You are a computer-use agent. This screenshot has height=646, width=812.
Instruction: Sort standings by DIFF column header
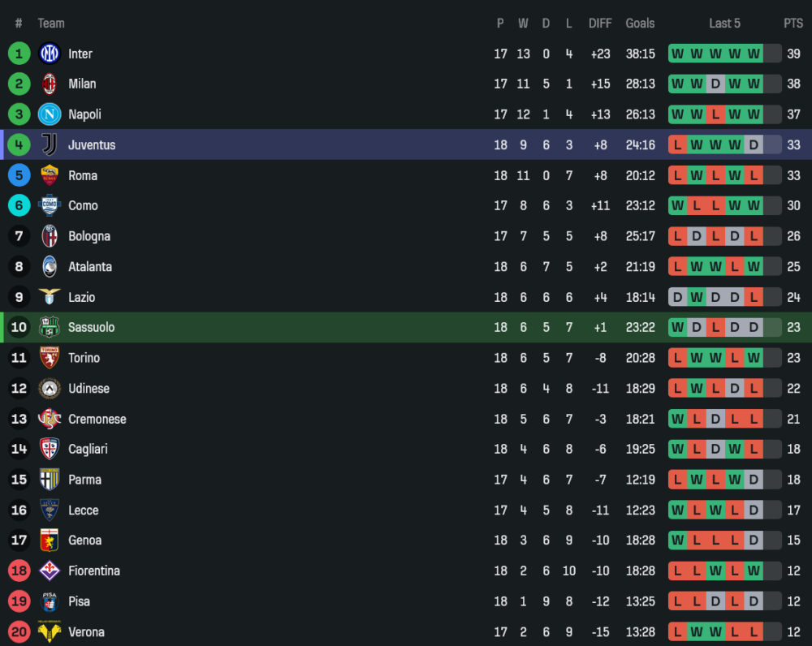coord(600,24)
